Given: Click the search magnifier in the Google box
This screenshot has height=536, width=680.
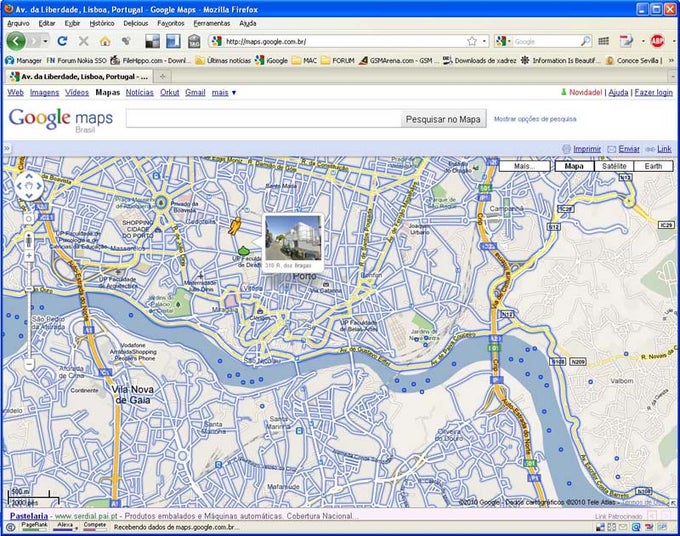Looking at the screenshot, I should tap(585, 41).
